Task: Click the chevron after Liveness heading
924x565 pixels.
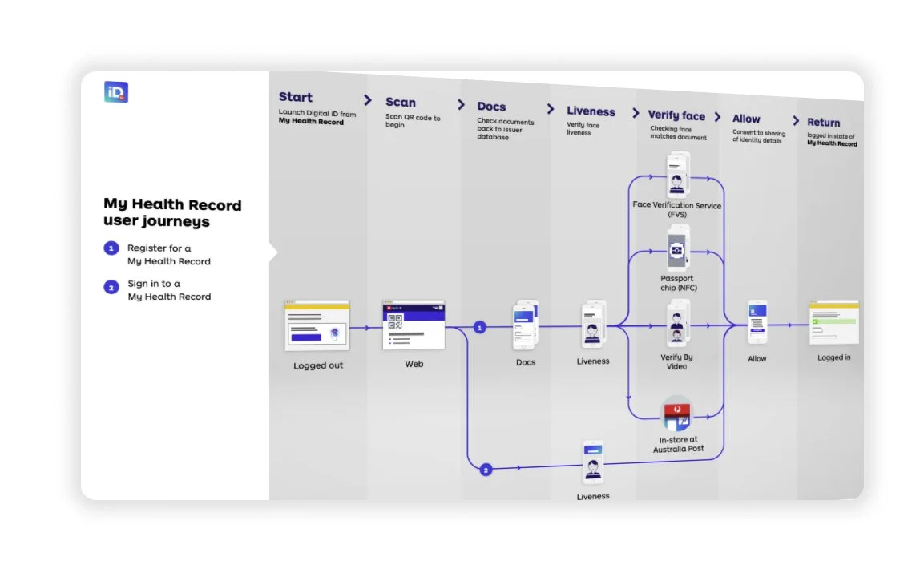Action: [636, 113]
